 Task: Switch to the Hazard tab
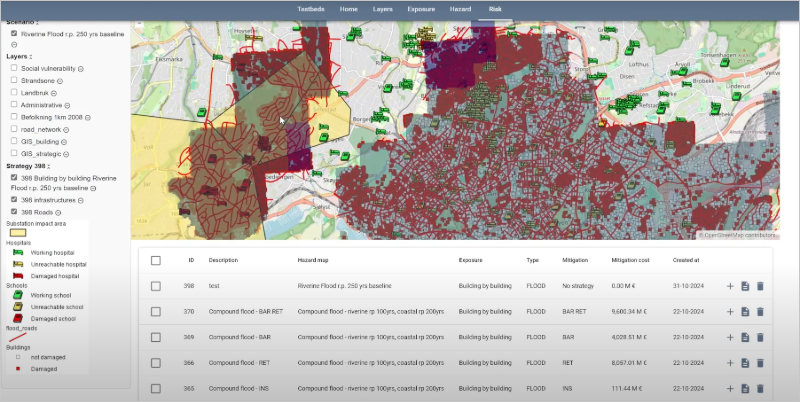[460, 8]
